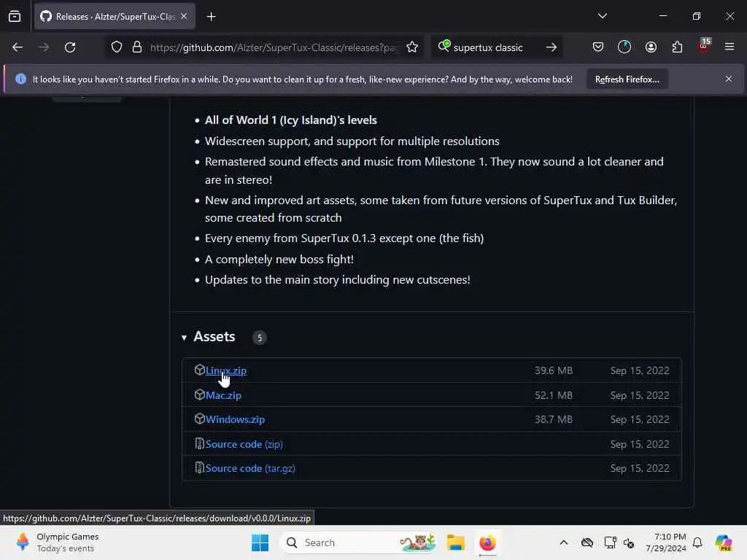Screen dimensions: 747x560
Task: Open a new browser tab
Action: coord(211,17)
